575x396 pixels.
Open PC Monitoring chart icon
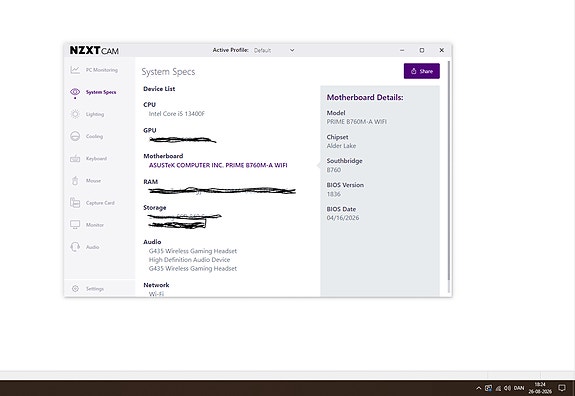point(75,70)
